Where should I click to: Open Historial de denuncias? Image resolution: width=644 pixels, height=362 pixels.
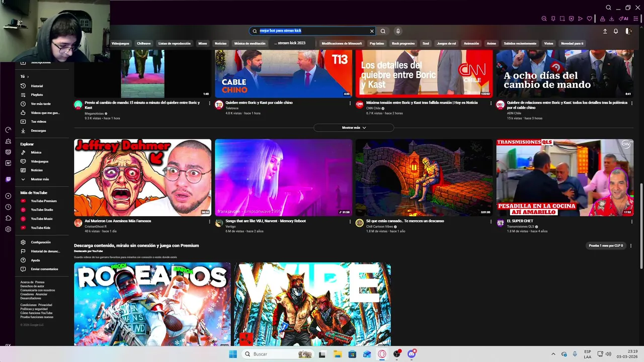click(x=45, y=251)
